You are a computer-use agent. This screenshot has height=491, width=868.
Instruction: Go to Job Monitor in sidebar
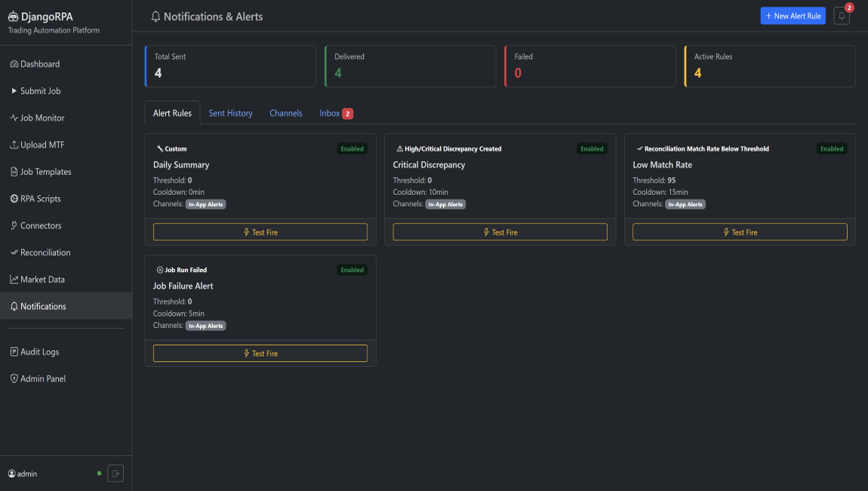click(42, 118)
